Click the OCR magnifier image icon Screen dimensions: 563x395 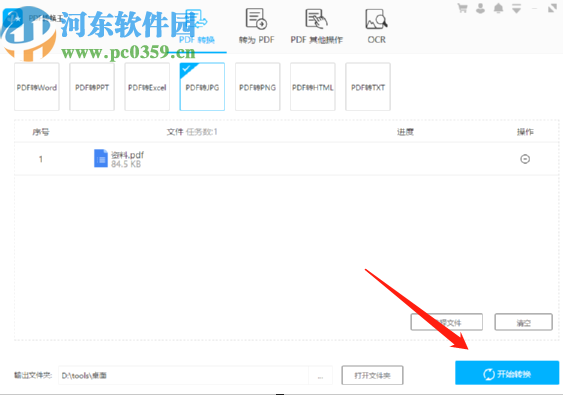click(376, 19)
